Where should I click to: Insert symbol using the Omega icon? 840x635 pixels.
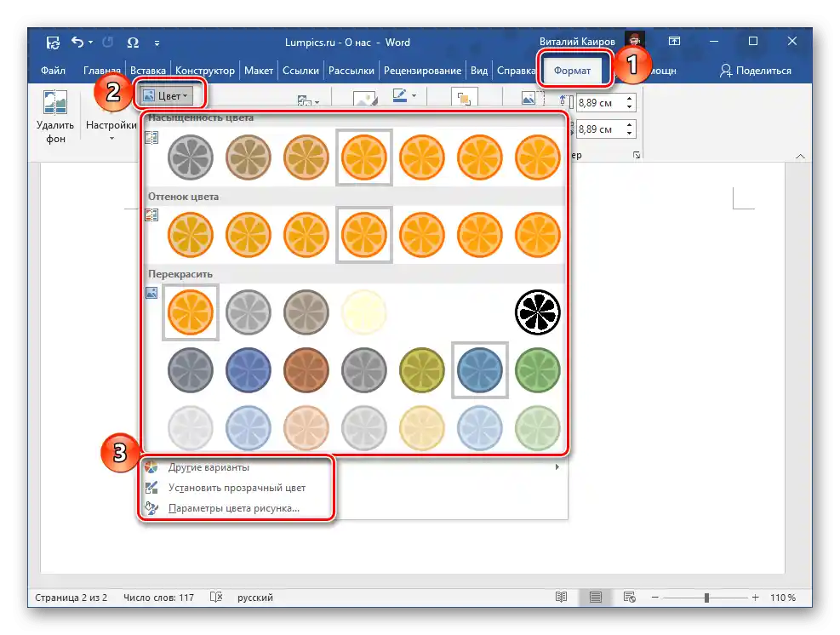[x=133, y=43]
